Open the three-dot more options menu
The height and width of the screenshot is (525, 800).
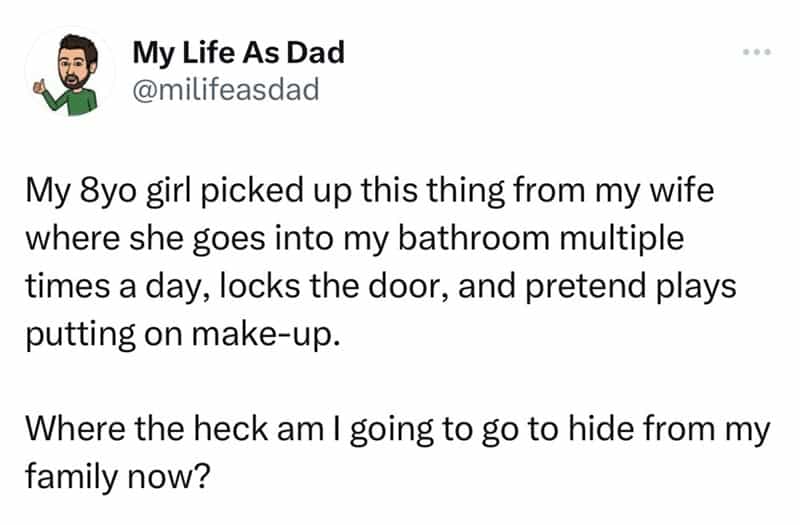click(x=758, y=50)
